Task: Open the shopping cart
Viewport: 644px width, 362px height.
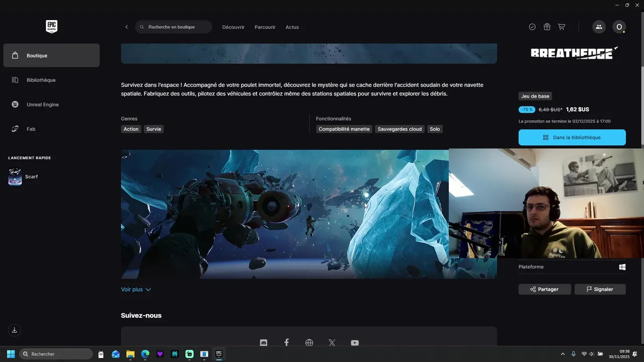Action: (x=561, y=27)
